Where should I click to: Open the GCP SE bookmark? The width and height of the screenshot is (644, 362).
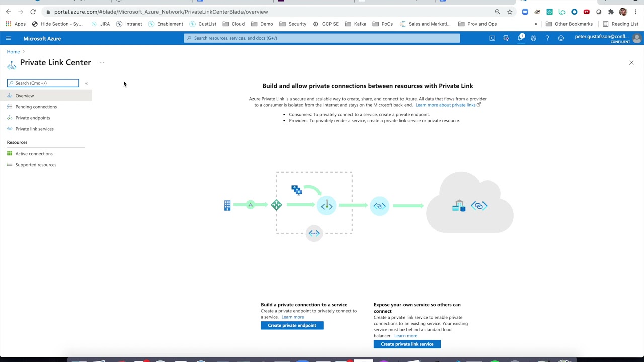[326, 24]
